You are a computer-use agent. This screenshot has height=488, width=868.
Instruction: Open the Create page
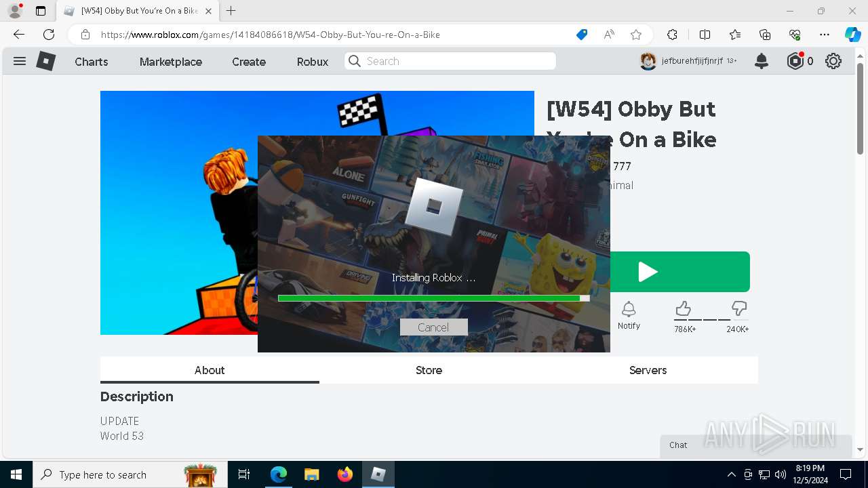[x=249, y=62]
